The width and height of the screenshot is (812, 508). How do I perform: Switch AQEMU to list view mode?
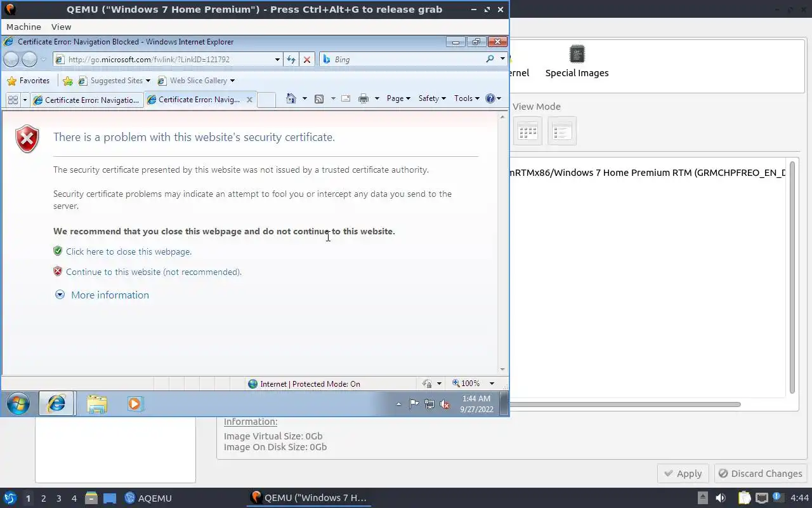pyautogui.click(x=562, y=131)
